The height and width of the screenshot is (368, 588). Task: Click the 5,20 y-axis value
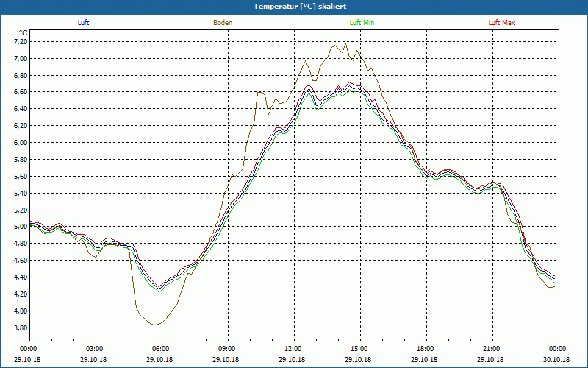21,210
